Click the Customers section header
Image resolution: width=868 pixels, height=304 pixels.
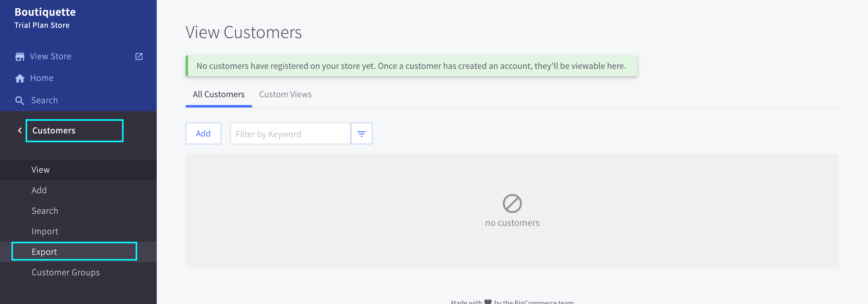pos(54,131)
